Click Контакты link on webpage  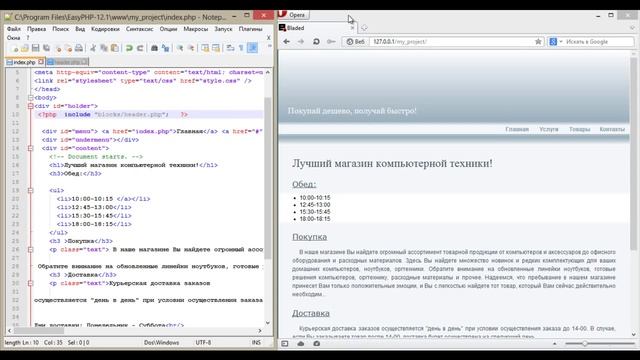[x=612, y=129]
